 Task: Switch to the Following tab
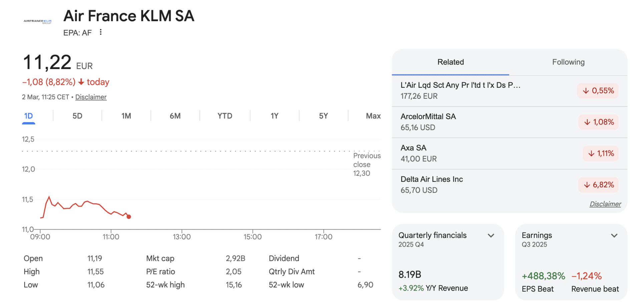[568, 62]
